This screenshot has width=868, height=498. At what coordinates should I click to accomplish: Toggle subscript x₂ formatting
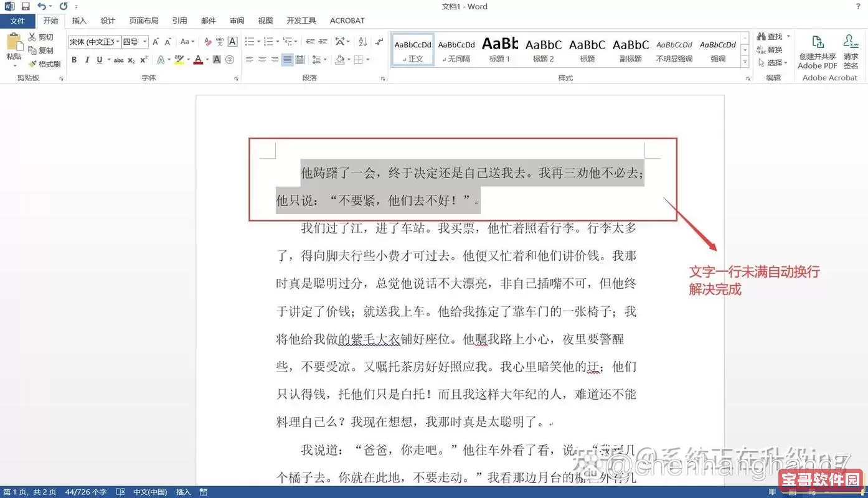pyautogui.click(x=131, y=60)
